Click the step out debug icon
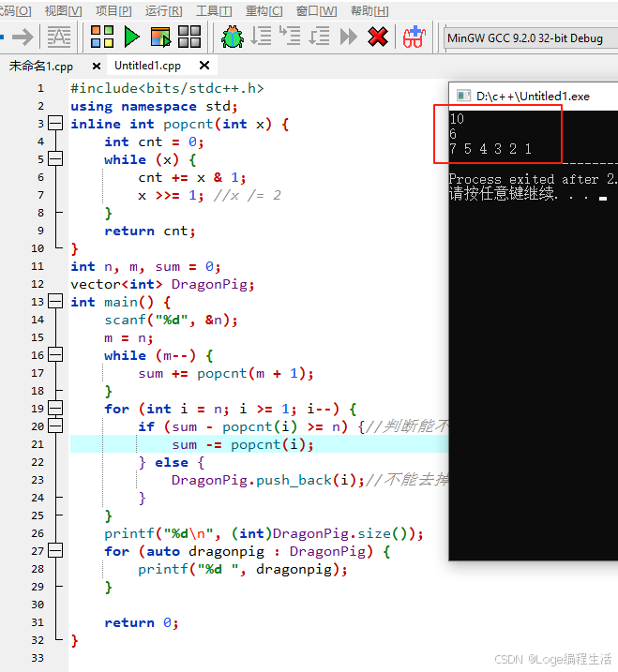Screen dimensions: 618x672 tap(319, 37)
